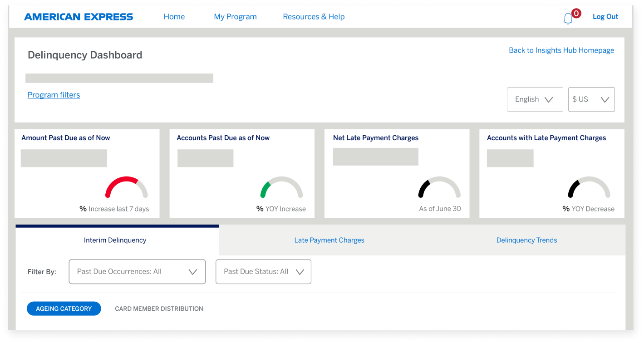Viewport: 644px width, 343px height.
Task: Open Past Due Occurrences filter dropdown
Action: (137, 272)
